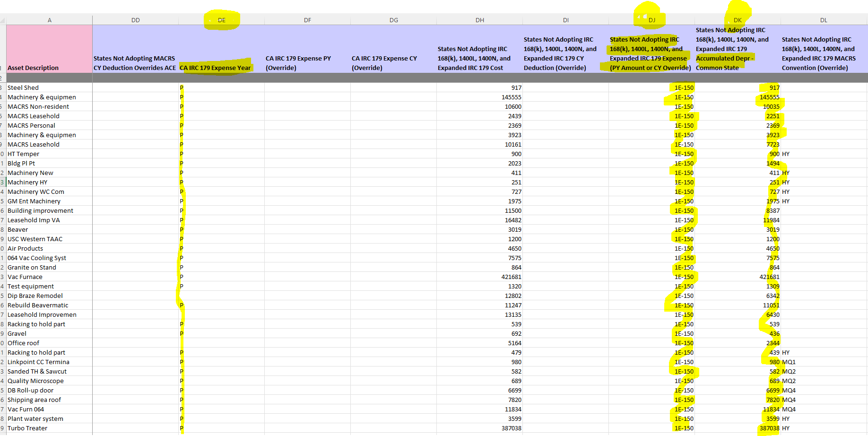Viewport: 868px width, 436px height.
Task: Select column DK header
Action: (738, 20)
